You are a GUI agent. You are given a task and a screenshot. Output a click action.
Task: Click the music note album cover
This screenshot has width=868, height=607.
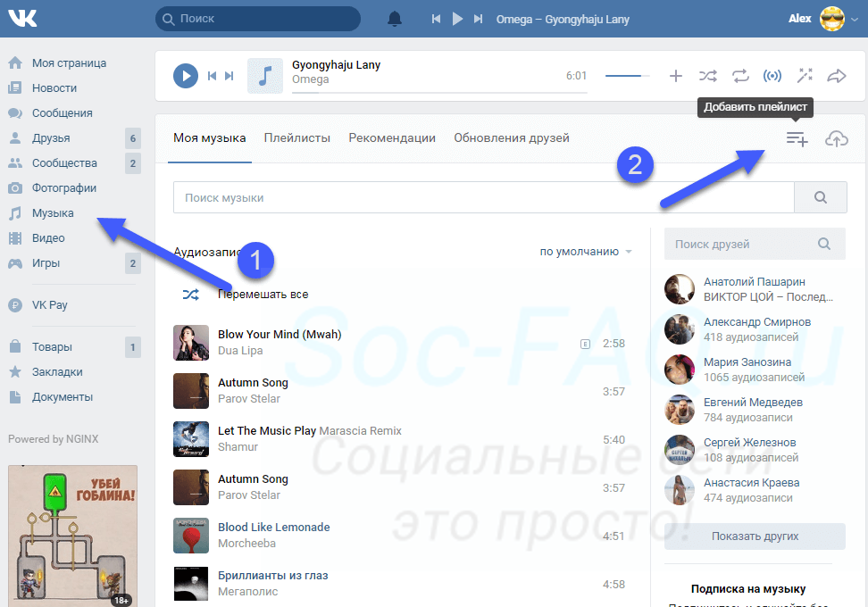click(264, 76)
